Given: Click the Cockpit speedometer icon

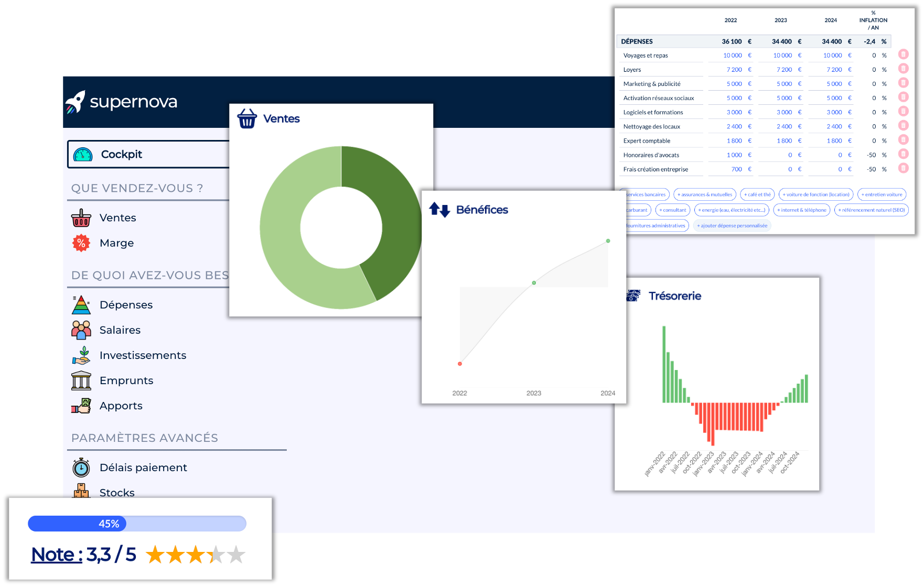Looking at the screenshot, I should (83, 155).
